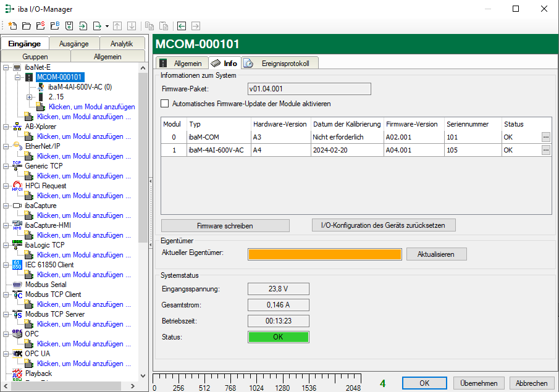Click the ellipsis button for ibaM-COM row
559x392 pixels.
(x=545, y=136)
